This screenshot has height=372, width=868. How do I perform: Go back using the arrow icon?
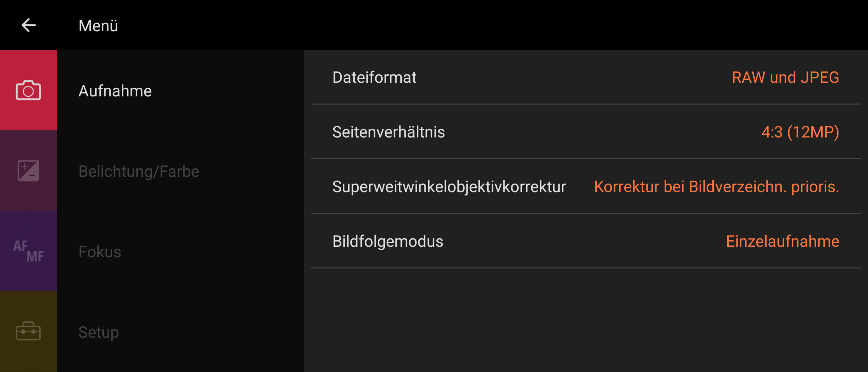coord(29,25)
